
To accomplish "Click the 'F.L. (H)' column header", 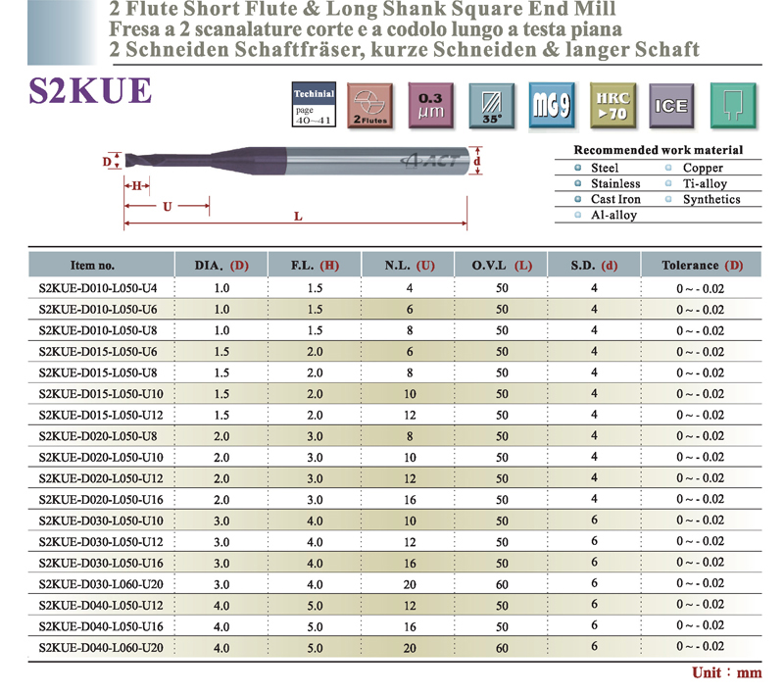I will [x=315, y=265].
